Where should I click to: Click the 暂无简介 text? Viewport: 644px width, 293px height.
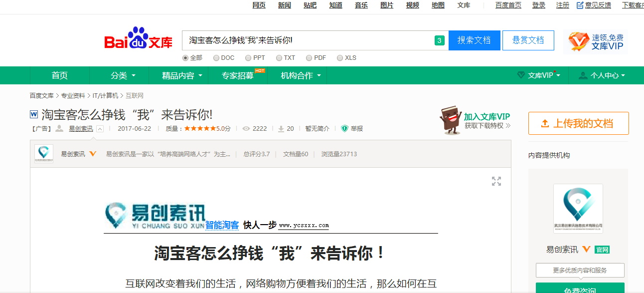(x=318, y=129)
